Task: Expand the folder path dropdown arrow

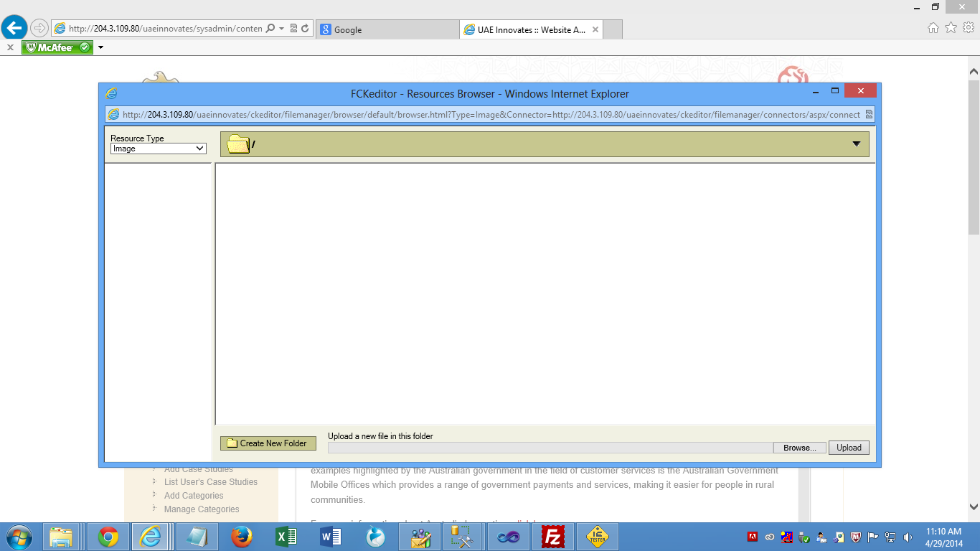Action: 856,144
